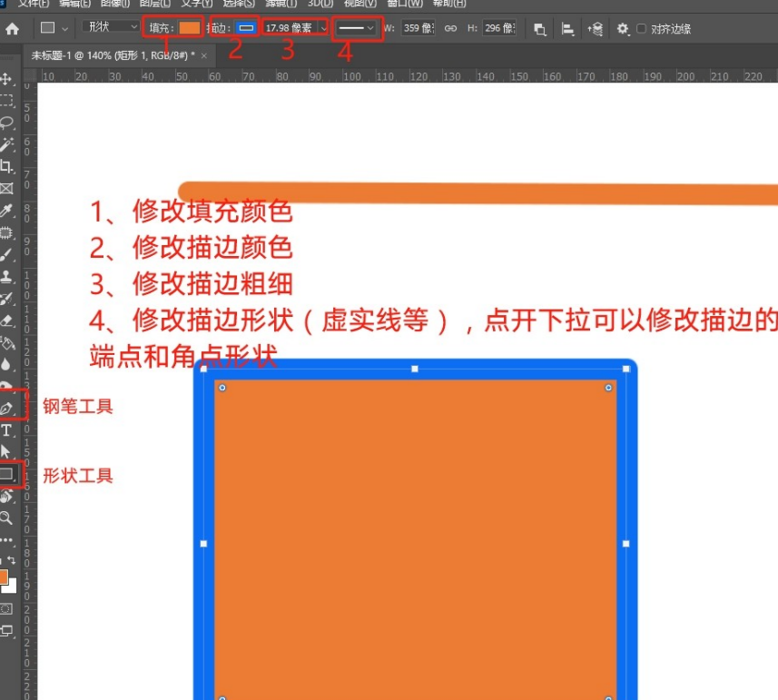Select the History Brush tool

pos(6,299)
